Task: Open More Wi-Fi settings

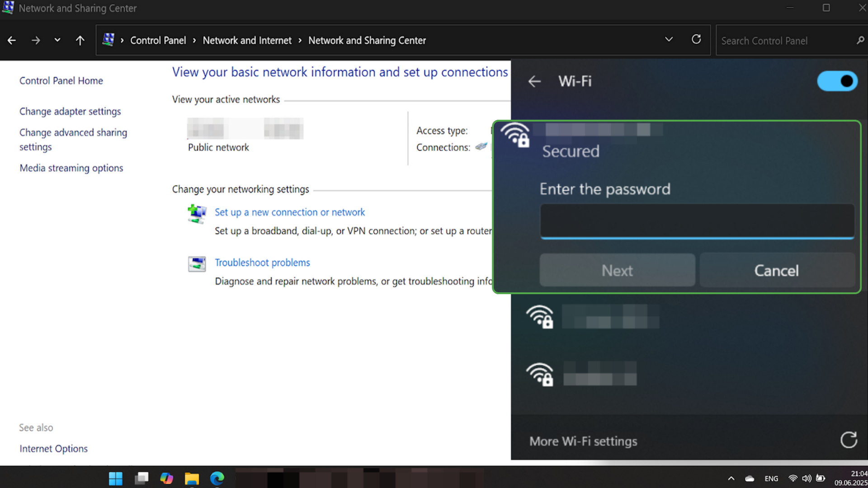Action: 583,441
